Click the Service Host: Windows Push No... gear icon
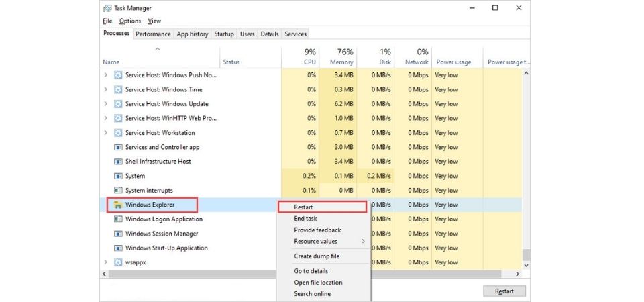Screen dimensions: 644x302 tap(118, 75)
